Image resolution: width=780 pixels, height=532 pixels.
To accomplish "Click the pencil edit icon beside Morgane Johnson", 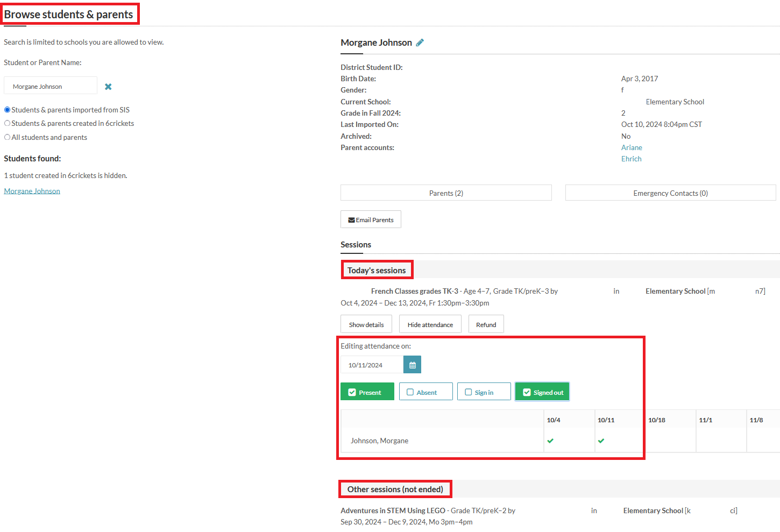I will tap(420, 42).
